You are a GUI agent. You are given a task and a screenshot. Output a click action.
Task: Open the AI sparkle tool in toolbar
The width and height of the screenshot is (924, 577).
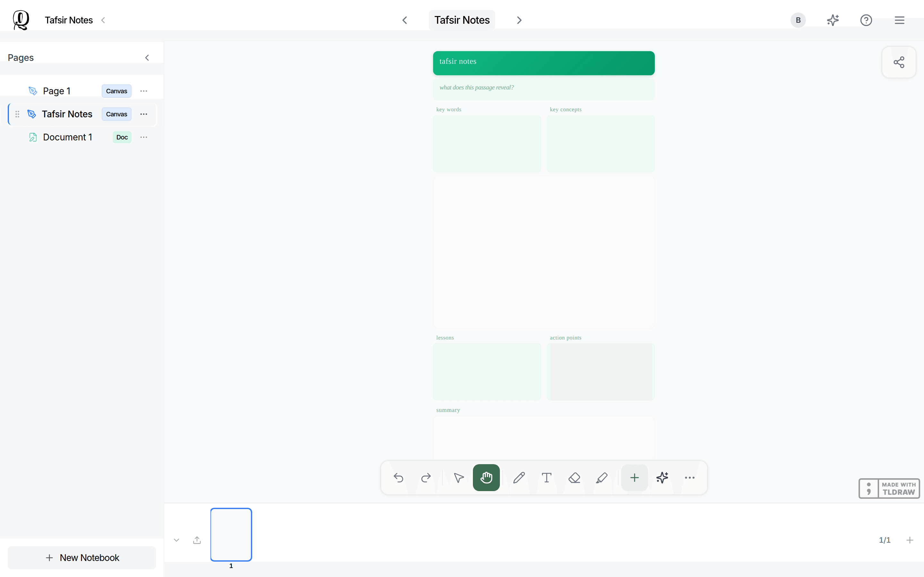662,477
